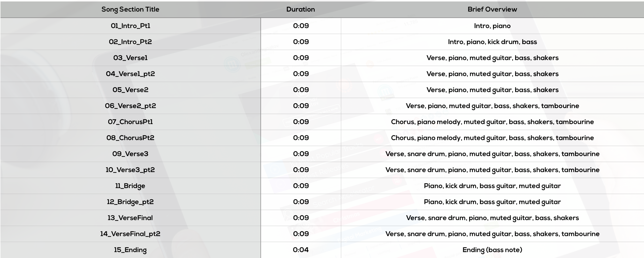Select the "02_Intro_Pt2" title cell

tap(130, 42)
